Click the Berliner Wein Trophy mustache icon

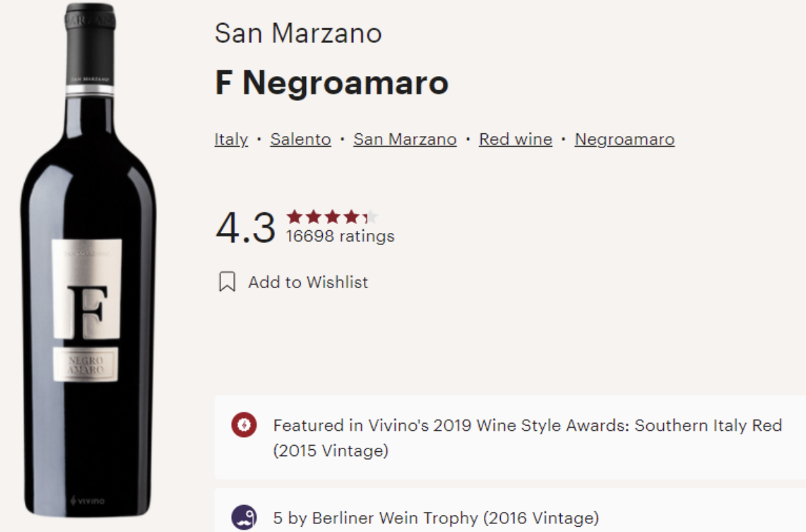[244, 518]
